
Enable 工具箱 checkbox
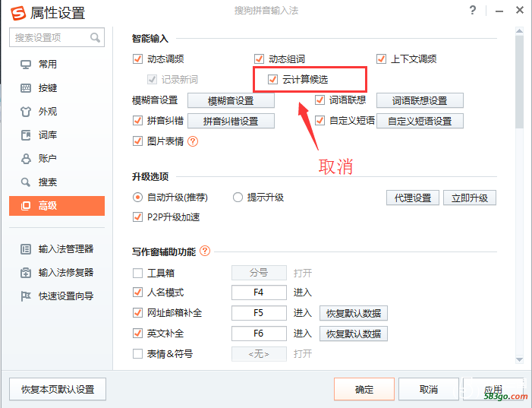pos(137,273)
